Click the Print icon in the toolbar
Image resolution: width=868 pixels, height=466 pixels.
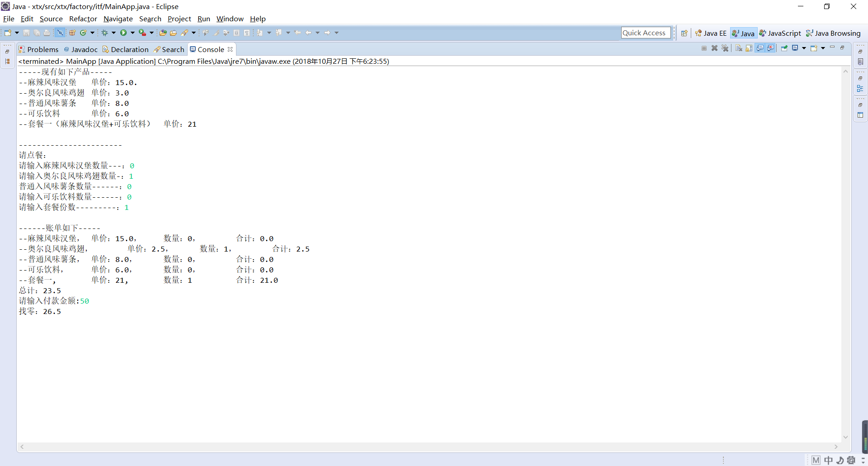[47, 33]
